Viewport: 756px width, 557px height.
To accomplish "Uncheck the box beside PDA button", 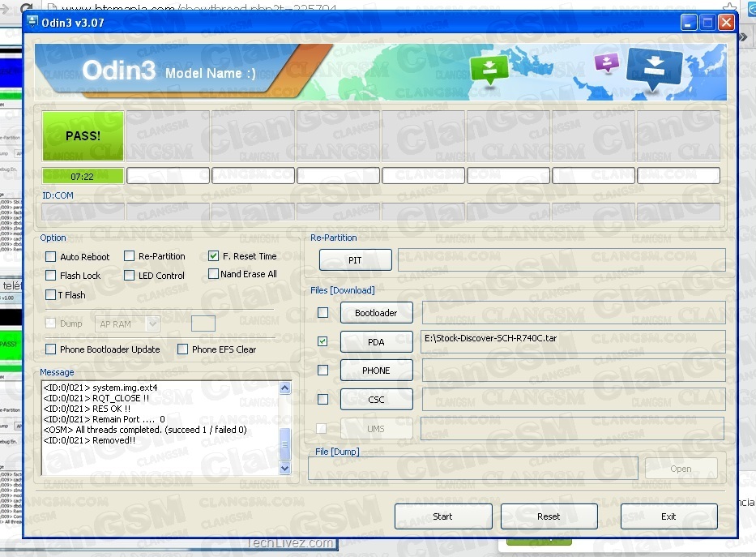I will (323, 341).
